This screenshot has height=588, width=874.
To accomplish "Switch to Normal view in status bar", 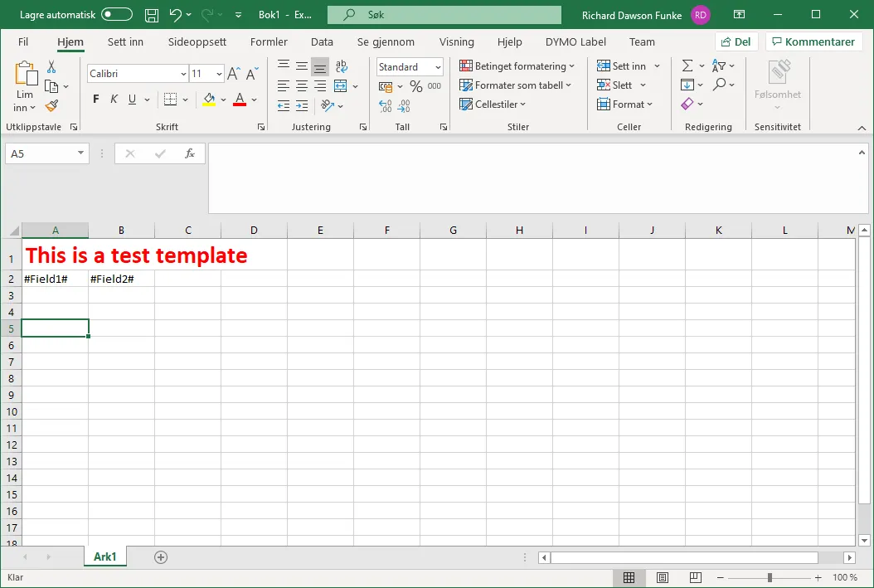I will click(629, 577).
